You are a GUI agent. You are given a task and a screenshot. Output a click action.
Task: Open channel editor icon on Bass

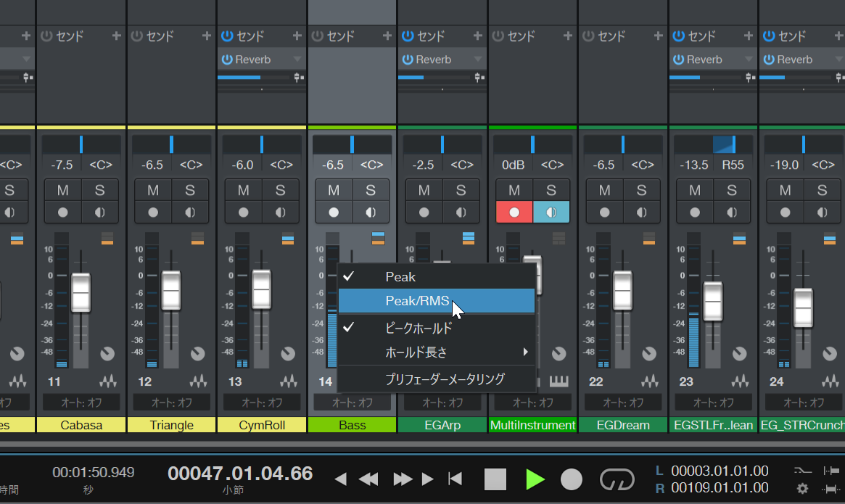378,238
